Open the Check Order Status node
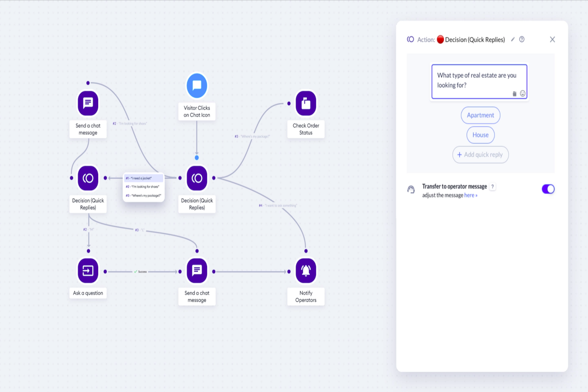 tap(306, 103)
